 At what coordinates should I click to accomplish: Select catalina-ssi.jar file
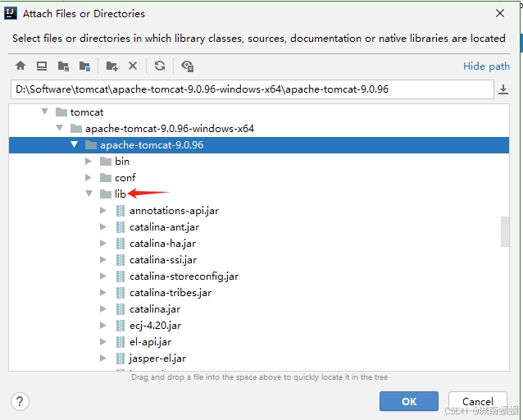point(259,260)
